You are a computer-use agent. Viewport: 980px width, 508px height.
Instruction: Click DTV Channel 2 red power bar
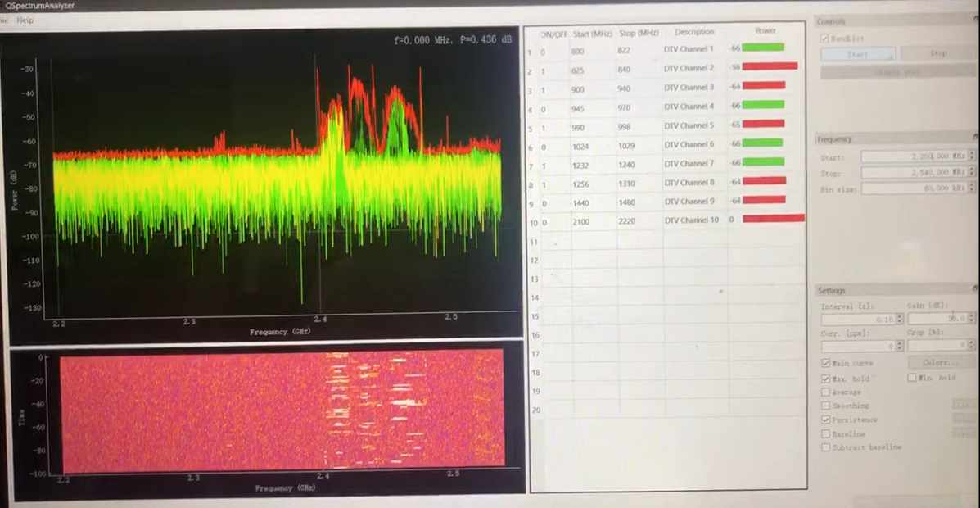pos(769,66)
